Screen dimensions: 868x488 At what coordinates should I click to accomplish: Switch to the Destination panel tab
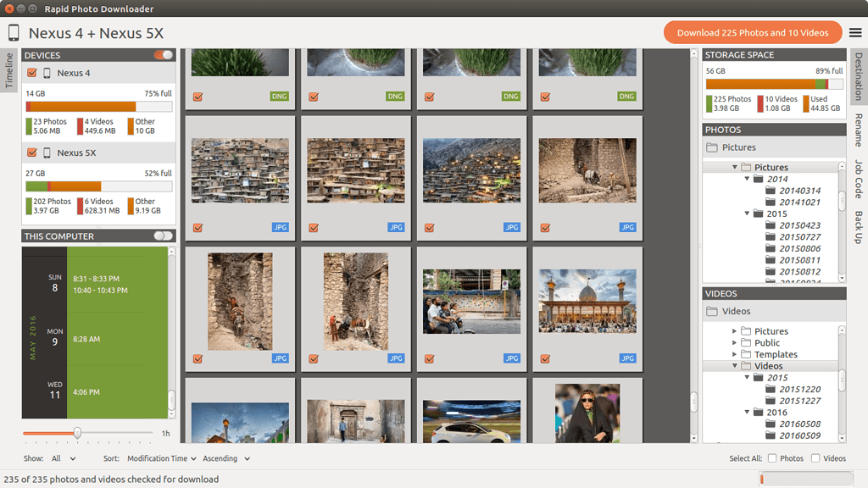click(858, 78)
